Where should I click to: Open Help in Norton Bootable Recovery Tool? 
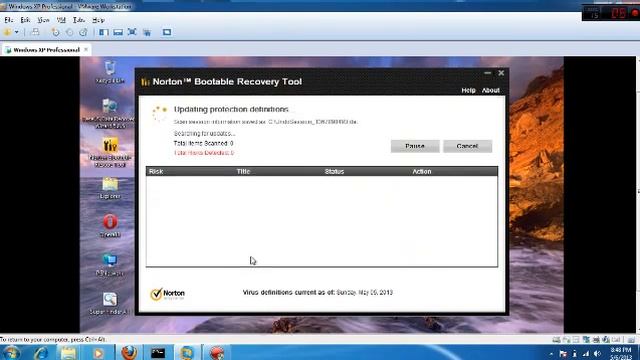(468, 90)
